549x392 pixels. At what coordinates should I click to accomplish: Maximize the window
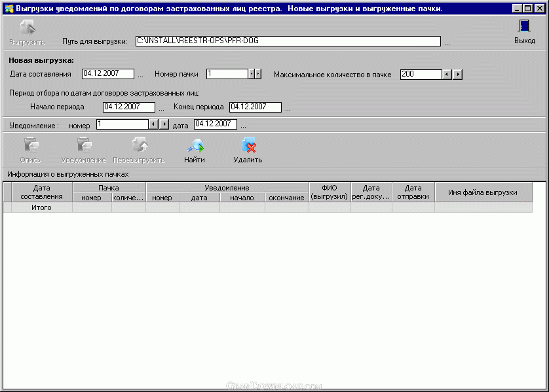pos(528,8)
